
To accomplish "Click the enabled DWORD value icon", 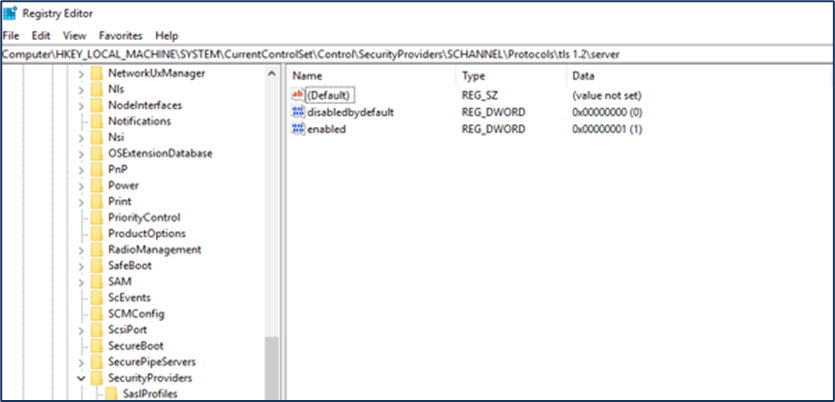I will (x=297, y=129).
